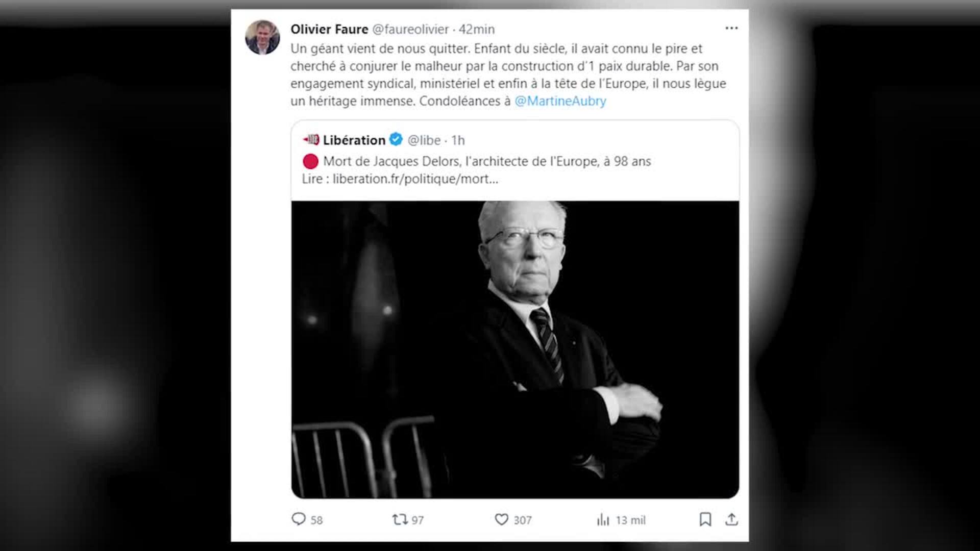This screenshot has height=551, width=980.
Task: Click the @libe handle
Action: [424, 140]
